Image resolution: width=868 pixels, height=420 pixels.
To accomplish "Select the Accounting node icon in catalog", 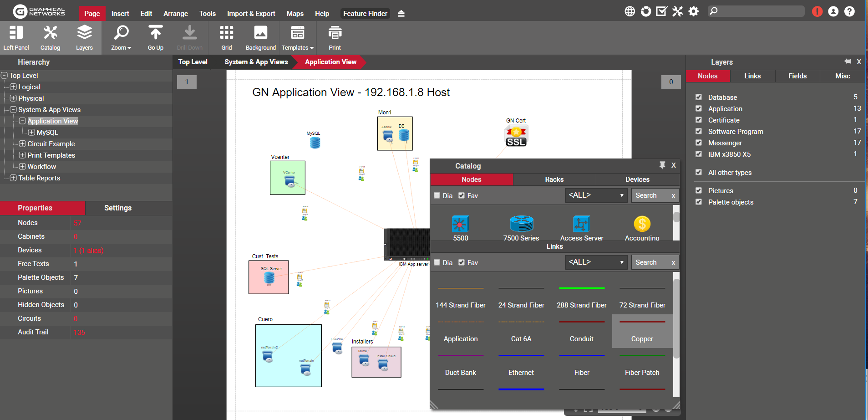I will pos(642,224).
